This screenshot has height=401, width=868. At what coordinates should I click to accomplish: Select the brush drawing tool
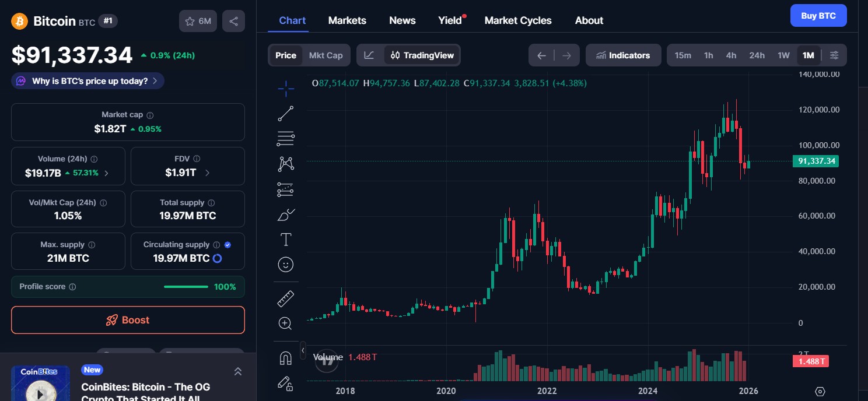click(x=285, y=214)
